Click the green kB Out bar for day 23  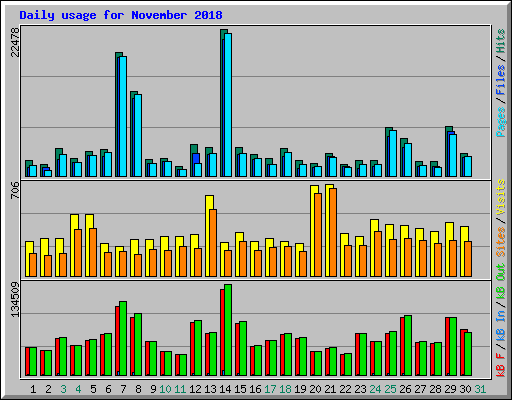coord(363,354)
